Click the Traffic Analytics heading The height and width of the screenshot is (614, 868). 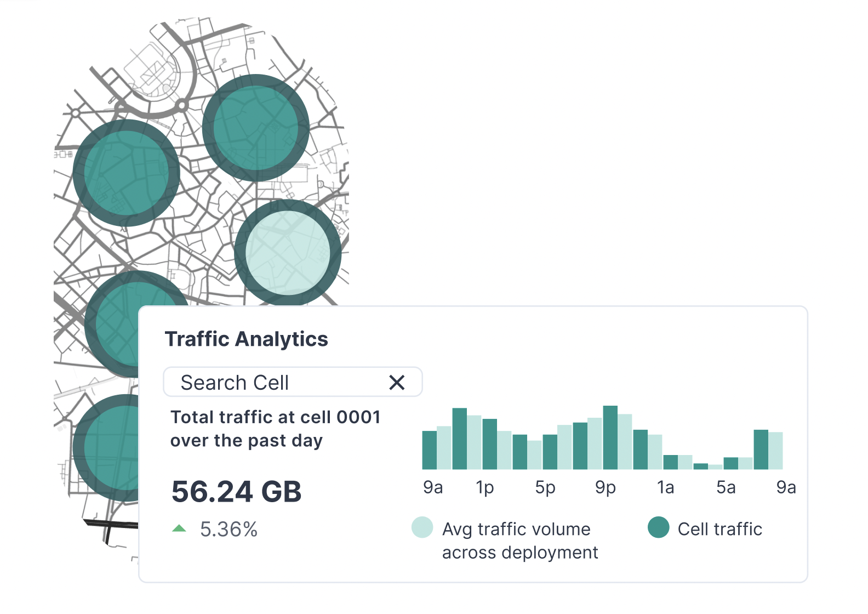click(x=247, y=339)
